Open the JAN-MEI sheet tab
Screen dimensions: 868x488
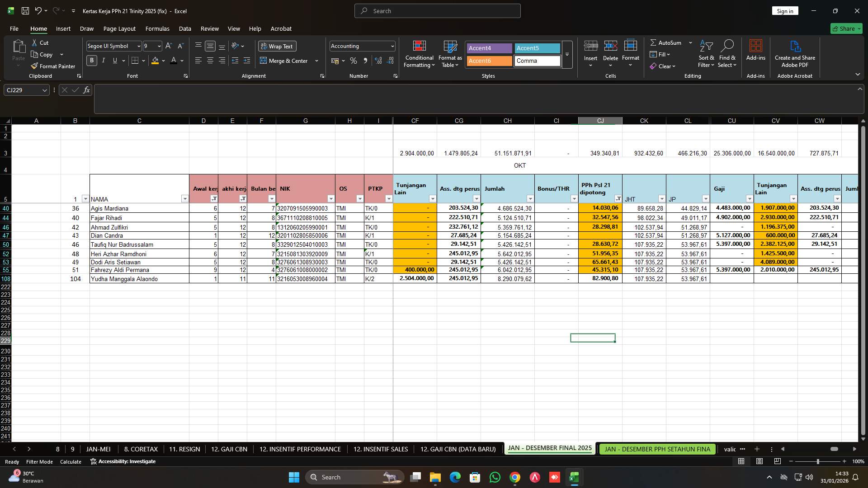coord(98,449)
